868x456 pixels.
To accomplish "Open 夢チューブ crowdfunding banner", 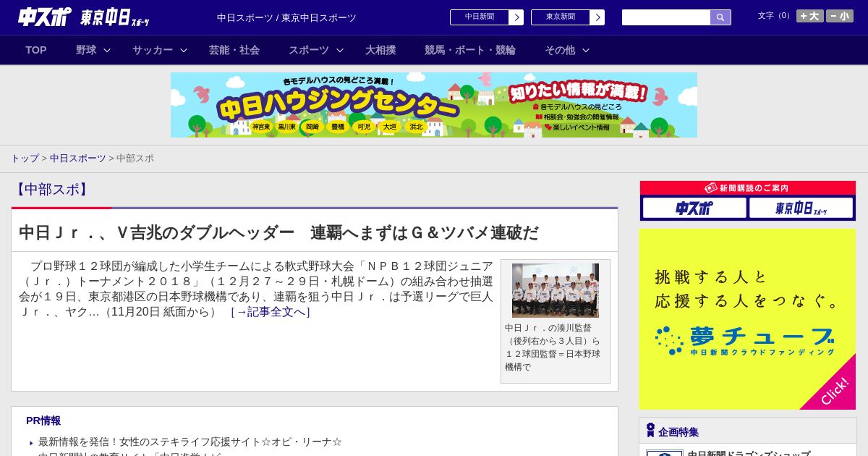I will [x=748, y=319].
